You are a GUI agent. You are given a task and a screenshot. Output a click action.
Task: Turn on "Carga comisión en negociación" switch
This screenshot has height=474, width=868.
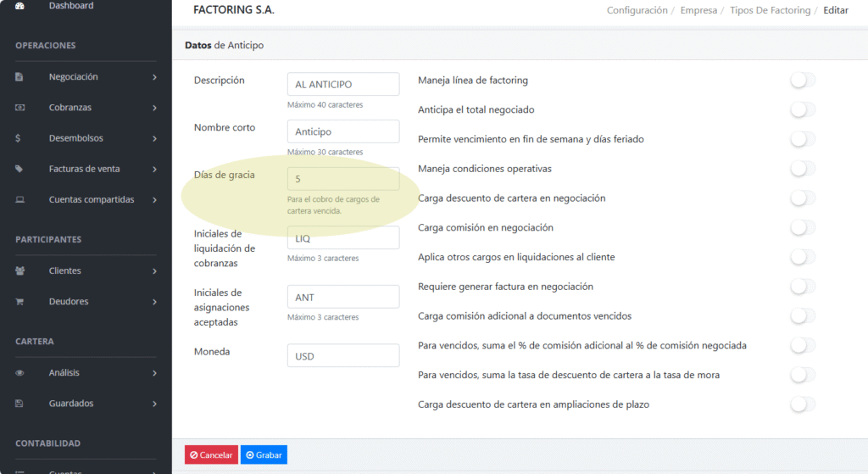(802, 227)
